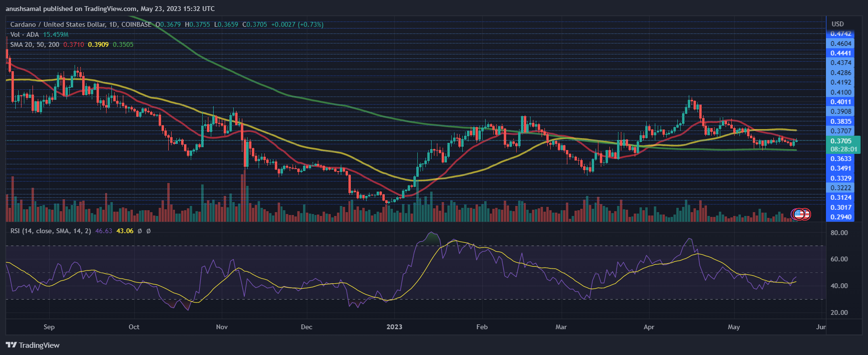The image size is (868, 355).
Task: Click the Cardano / United States Dollar title
Action: [x=64, y=24]
